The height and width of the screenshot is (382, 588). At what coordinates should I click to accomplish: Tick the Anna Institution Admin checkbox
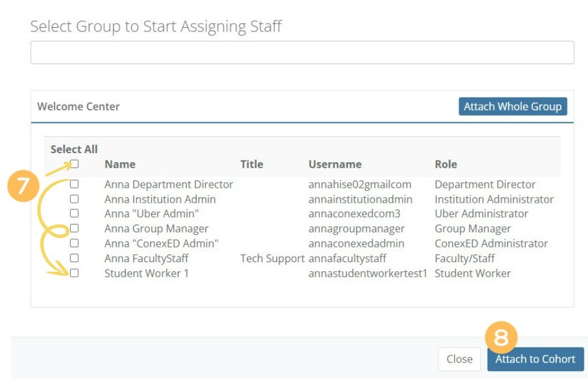coord(74,199)
